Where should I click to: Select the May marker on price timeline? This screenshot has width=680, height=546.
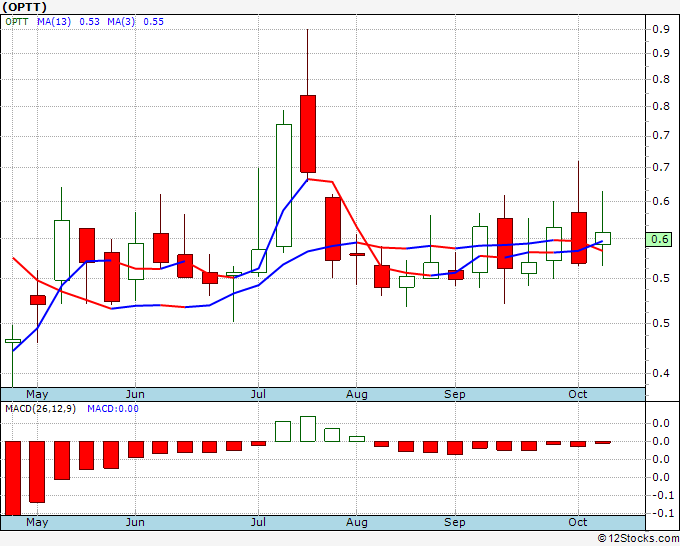[37, 394]
